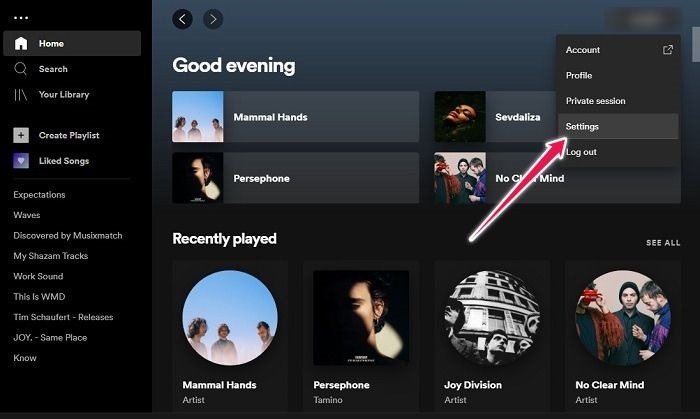Click the Recently played section heading
Viewport: 700px width, 419px height.
point(225,239)
